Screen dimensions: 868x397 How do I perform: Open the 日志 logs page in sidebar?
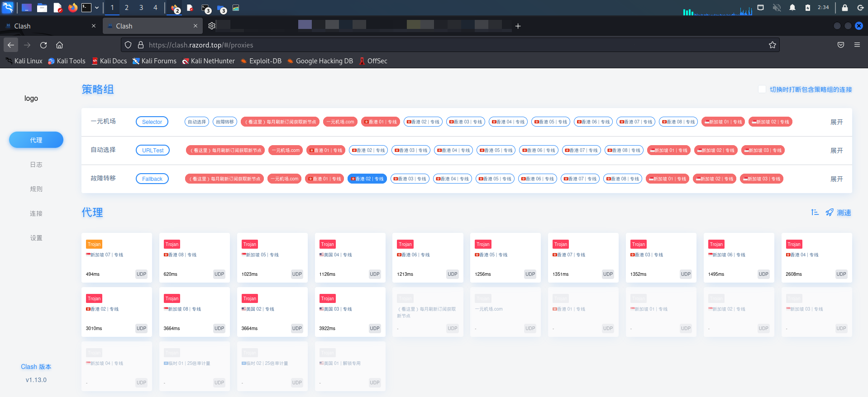point(36,165)
